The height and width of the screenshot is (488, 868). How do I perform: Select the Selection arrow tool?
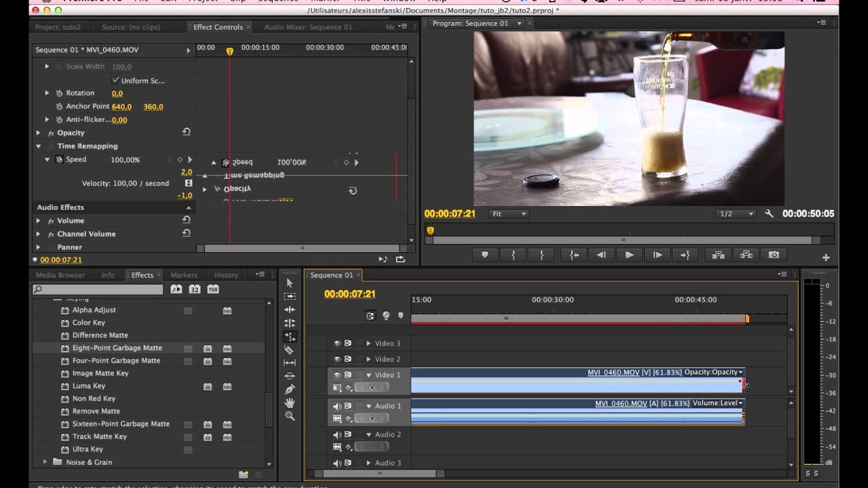coord(290,283)
